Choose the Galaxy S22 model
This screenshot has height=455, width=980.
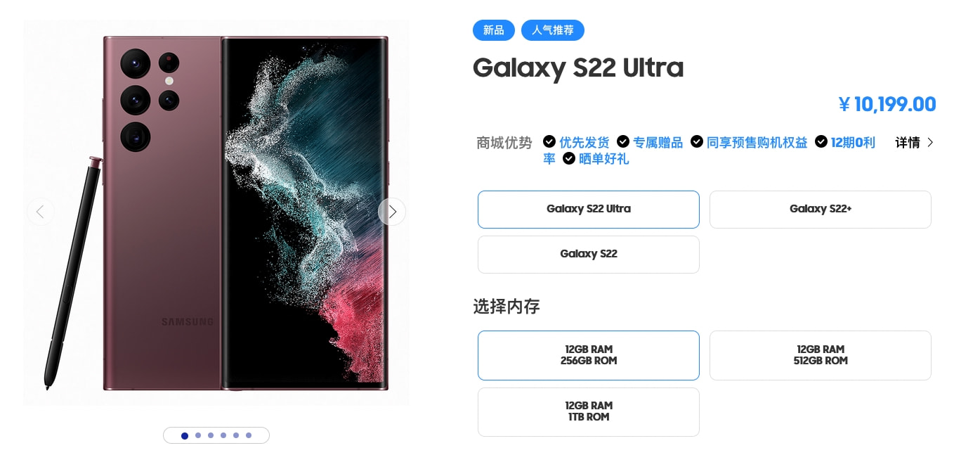(x=589, y=255)
